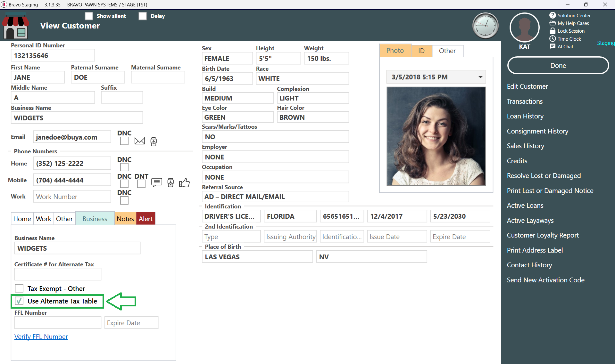The image size is (615, 364).
Task: Click the email envelope icon
Action: click(x=140, y=141)
